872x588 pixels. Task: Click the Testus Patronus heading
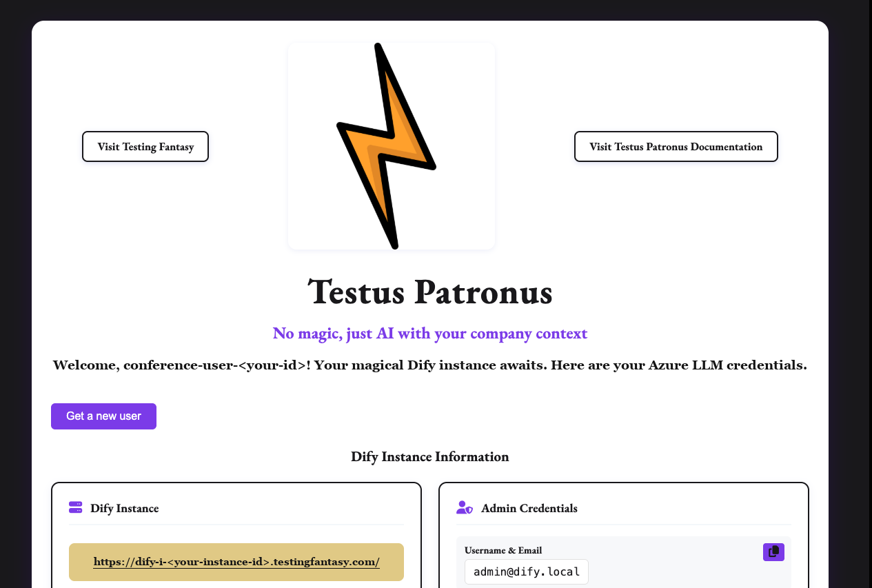(430, 292)
